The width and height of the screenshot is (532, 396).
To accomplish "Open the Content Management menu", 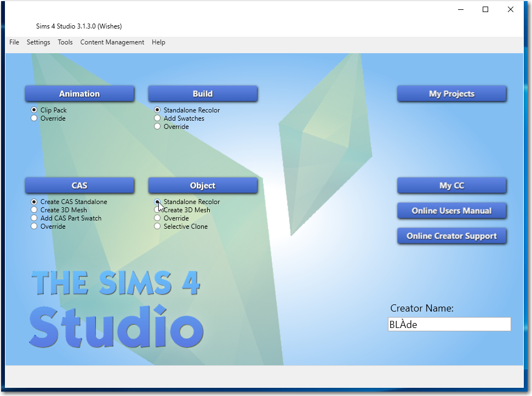I will [x=112, y=42].
